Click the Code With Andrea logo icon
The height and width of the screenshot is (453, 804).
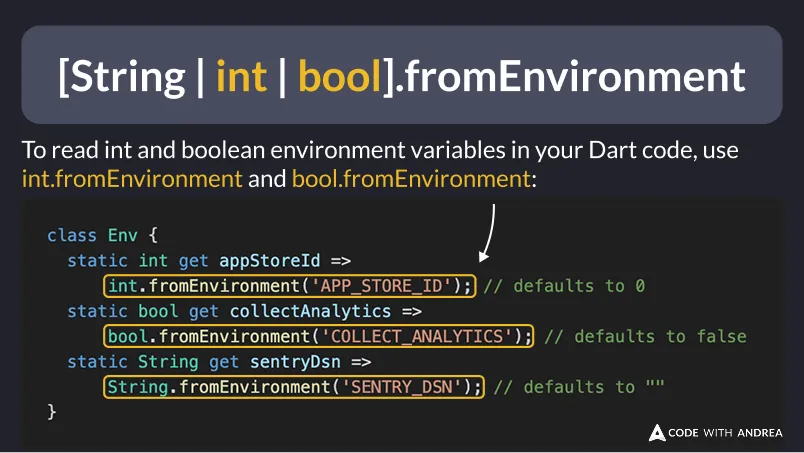[657, 433]
